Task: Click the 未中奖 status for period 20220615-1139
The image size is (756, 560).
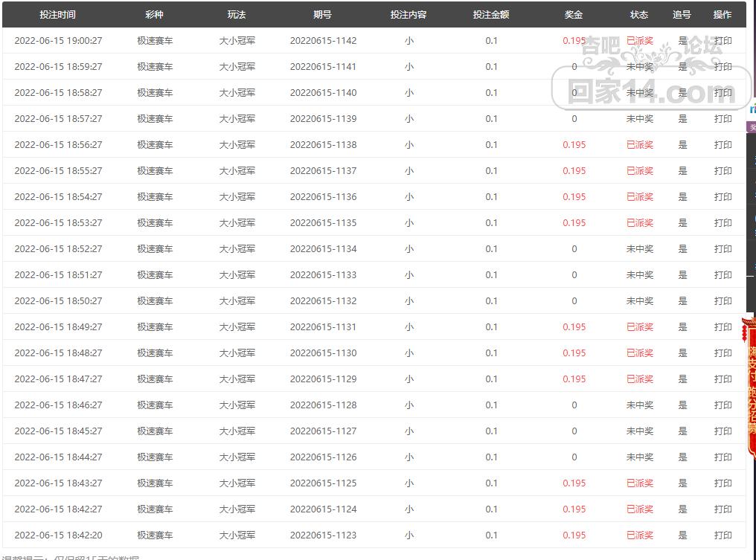Action: (x=640, y=118)
